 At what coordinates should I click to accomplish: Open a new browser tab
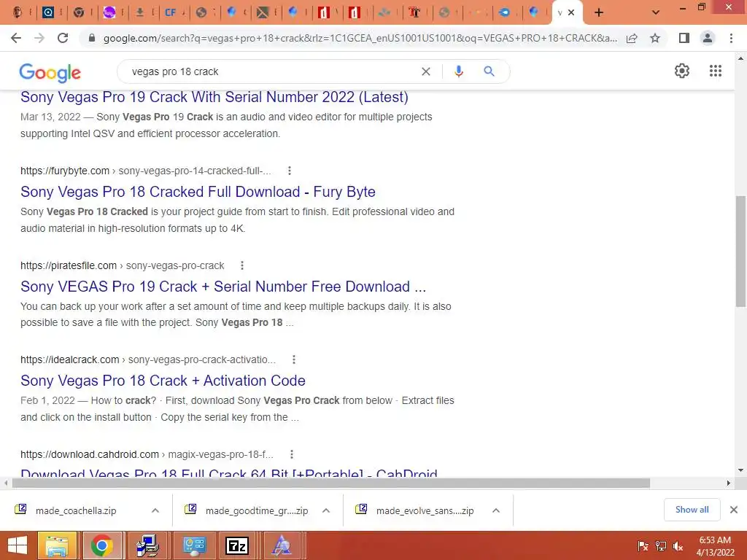(599, 13)
